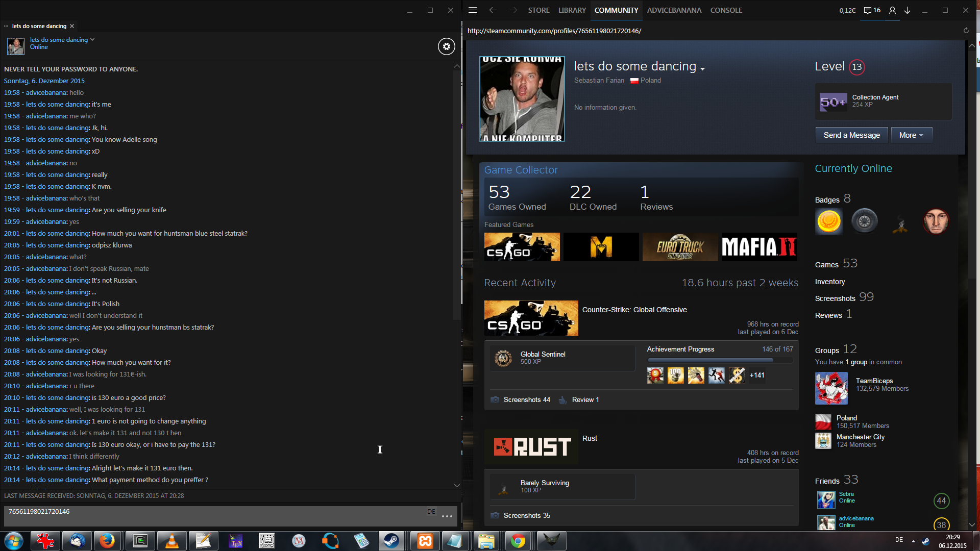Open the notifications icon showing 16
The width and height of the screenshot is (980, 551).
872,10
